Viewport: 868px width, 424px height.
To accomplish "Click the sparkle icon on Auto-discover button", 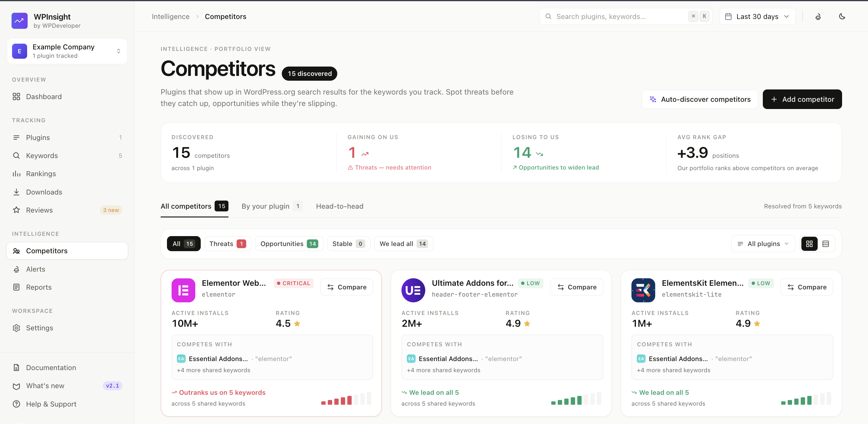I will click(653, 99).
